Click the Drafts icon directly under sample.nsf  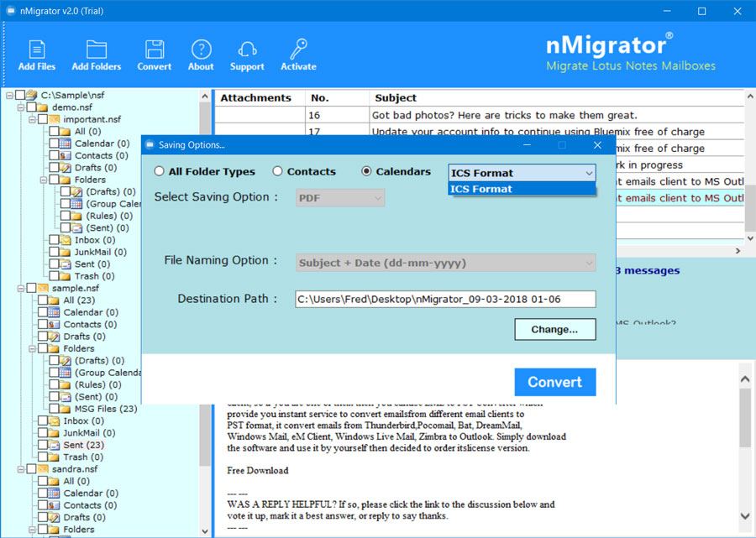point(54,337)
